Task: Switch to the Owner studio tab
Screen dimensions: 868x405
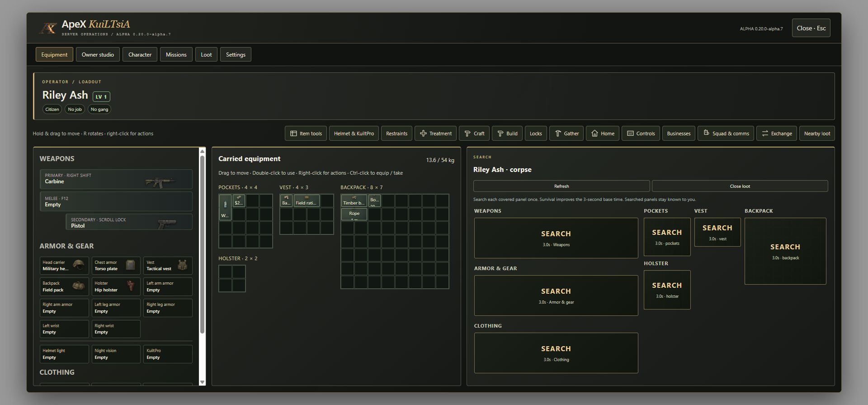Action: 98,55
